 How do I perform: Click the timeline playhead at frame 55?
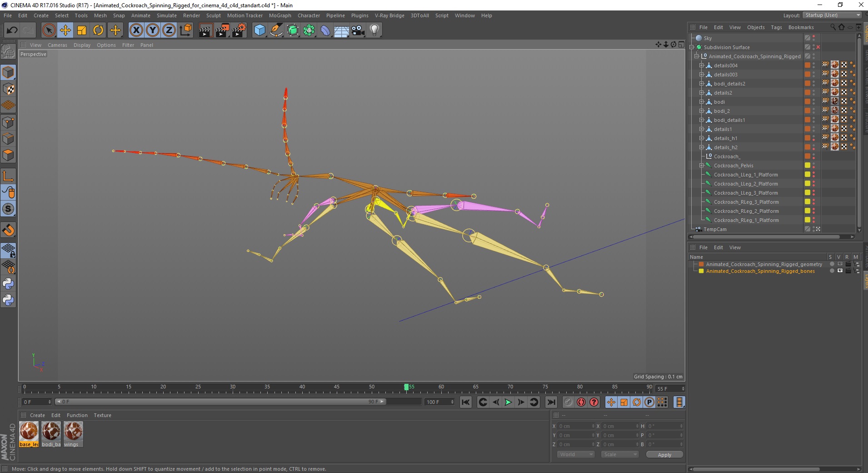click(406, 387)
